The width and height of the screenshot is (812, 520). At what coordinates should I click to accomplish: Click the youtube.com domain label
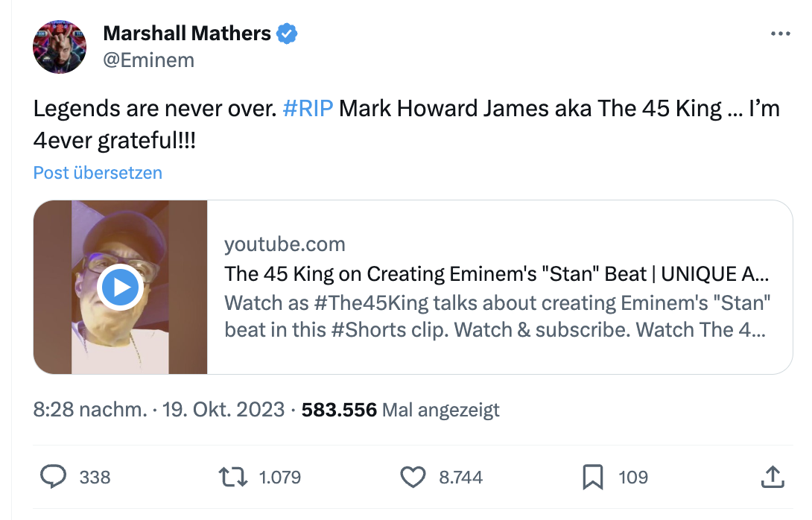click(285, 244)
